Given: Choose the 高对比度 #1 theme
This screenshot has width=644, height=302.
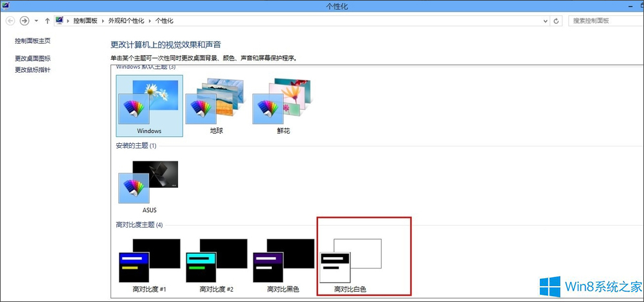Looking at the screenshot, I should click(148, 265).
